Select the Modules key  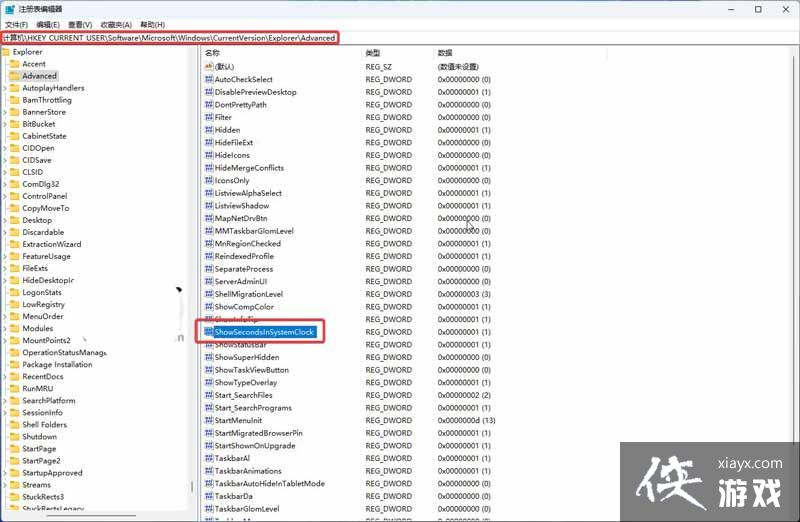pyautogui.click(x=37, y=329)
